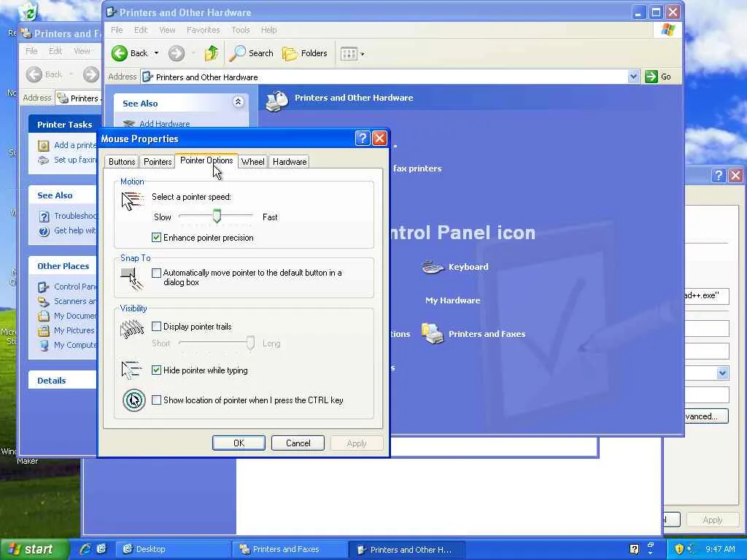Uncheck Hide pointer while typing
This screenshot has height=560, width=747.
156,370
